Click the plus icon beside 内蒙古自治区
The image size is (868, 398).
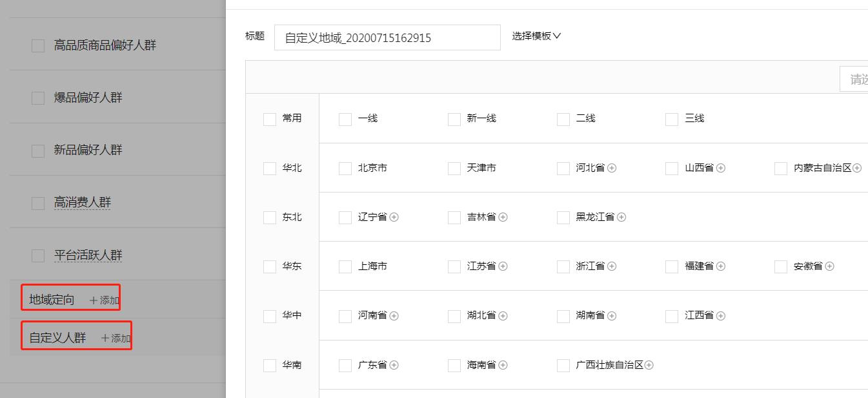858,168
